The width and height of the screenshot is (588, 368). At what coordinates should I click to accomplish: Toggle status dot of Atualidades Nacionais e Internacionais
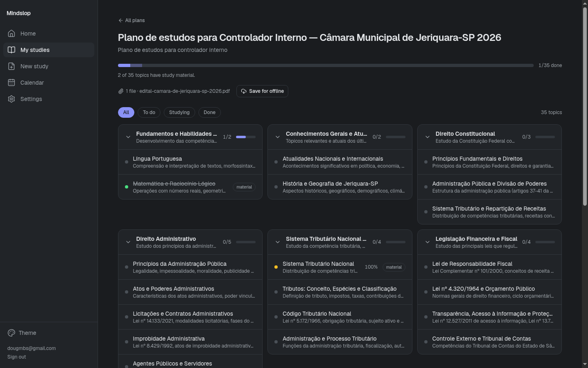click(276, 162)
